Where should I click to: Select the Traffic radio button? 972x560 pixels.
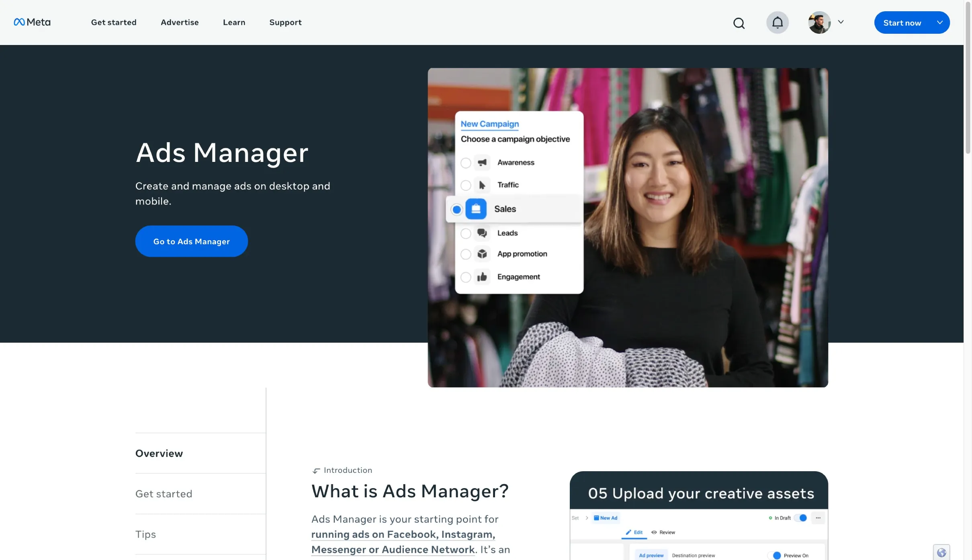[465, 185]
